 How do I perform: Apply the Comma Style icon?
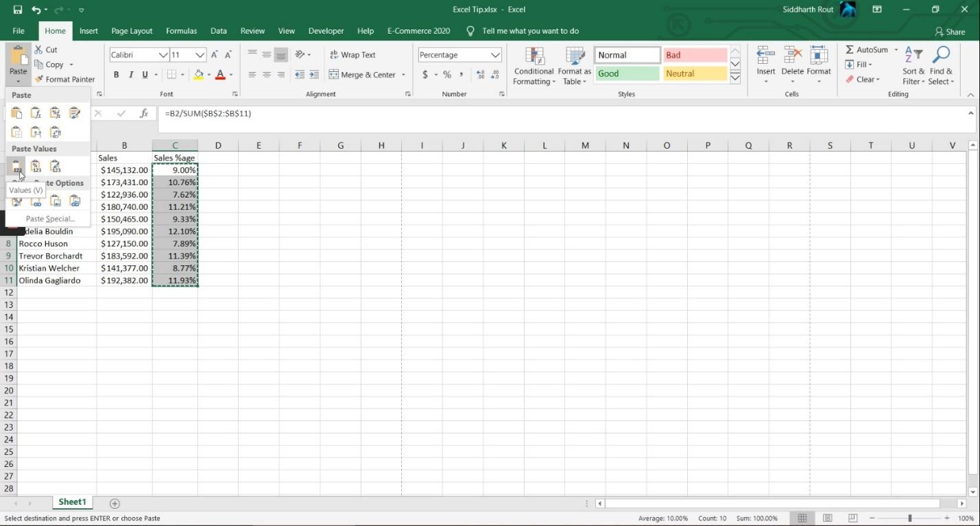coord(461,75)
